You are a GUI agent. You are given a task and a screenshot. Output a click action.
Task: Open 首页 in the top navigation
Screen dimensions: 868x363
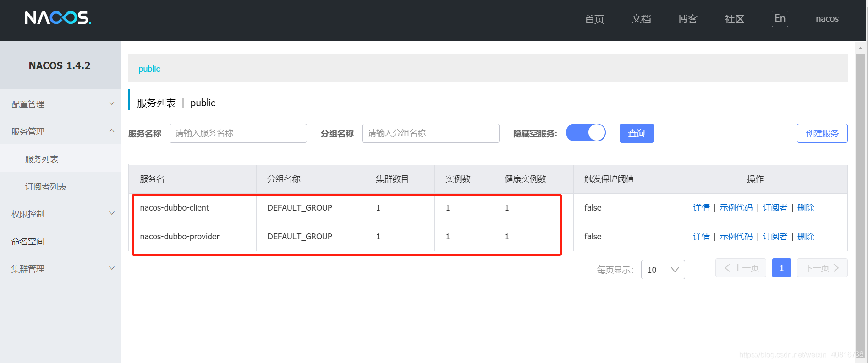click(x=594, y=19)
